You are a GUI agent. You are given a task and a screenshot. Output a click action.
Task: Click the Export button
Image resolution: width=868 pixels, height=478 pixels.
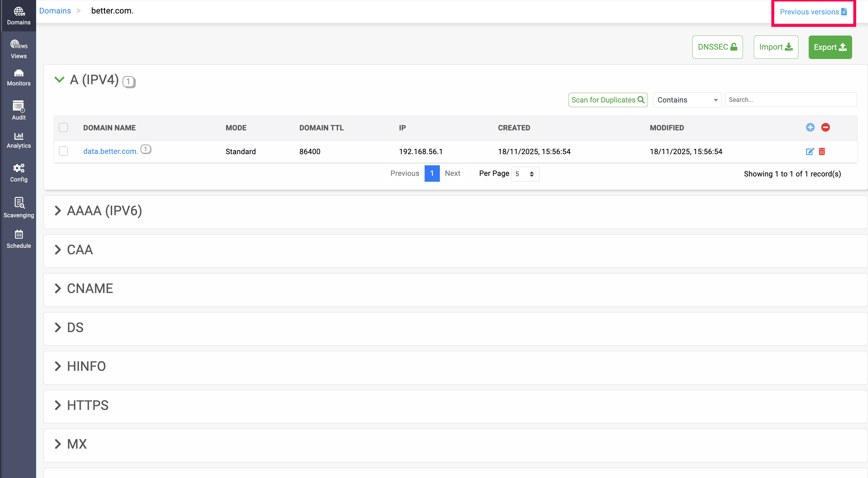tap(830, 47)
